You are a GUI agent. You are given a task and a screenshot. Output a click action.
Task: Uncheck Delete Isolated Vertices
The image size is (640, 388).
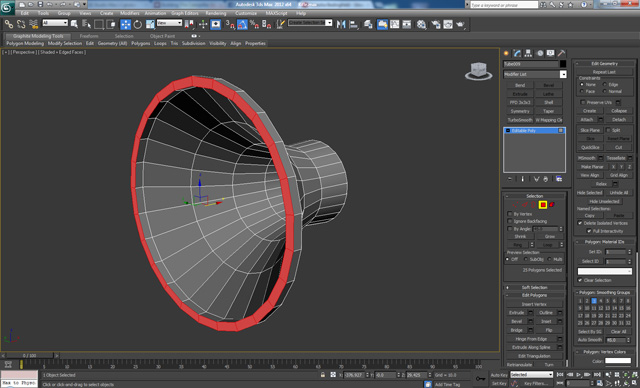[580, 223]
